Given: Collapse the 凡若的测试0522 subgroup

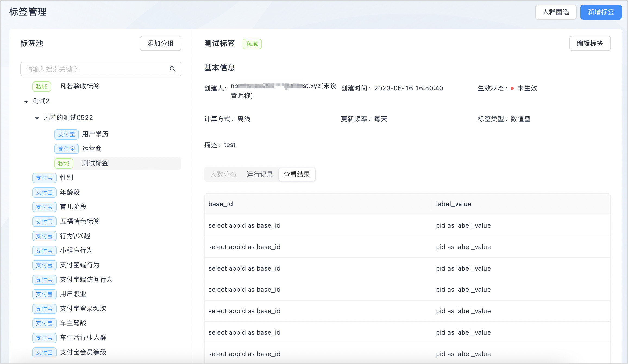Looking at the screenshot, I should pos(37,118).
